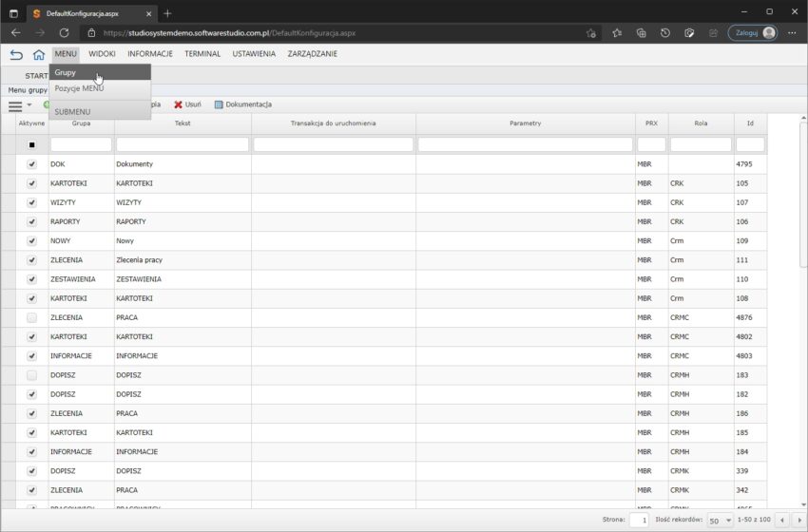The width and height of the screenshot is (808, 532).
Task: Go to previous page of records
Action: pyautogui.click(x=780, y=521)
